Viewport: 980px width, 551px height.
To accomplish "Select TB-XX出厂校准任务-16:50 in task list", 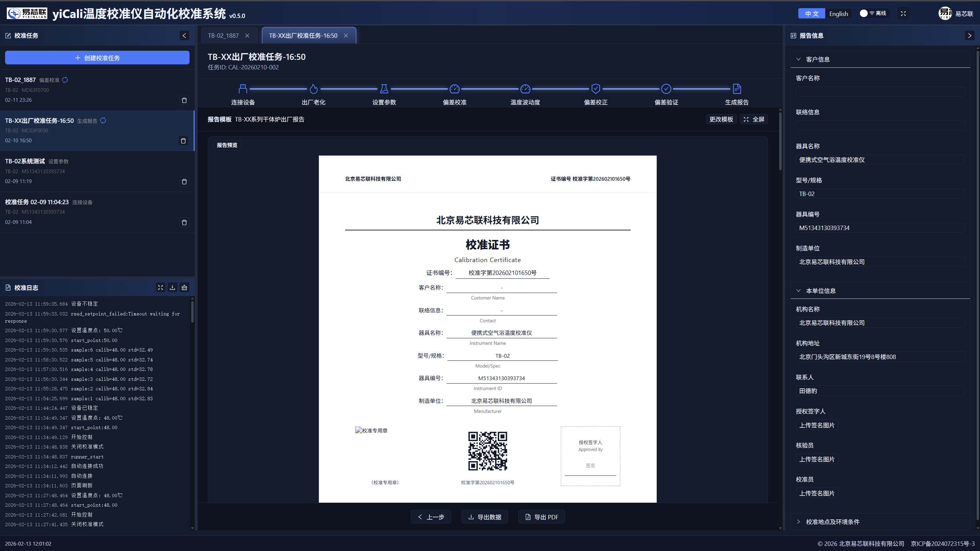I will point(97,131).
